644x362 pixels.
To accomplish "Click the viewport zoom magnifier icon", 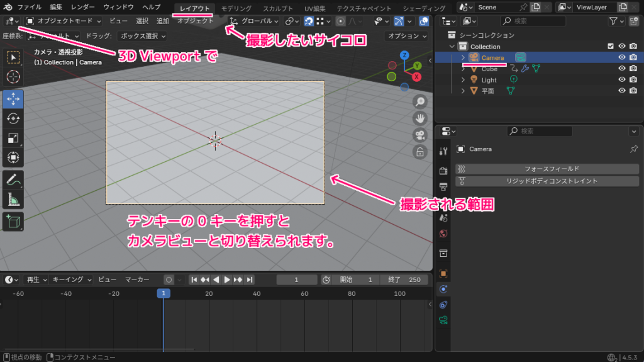I will pyautogui.click(x=419, y=101).
